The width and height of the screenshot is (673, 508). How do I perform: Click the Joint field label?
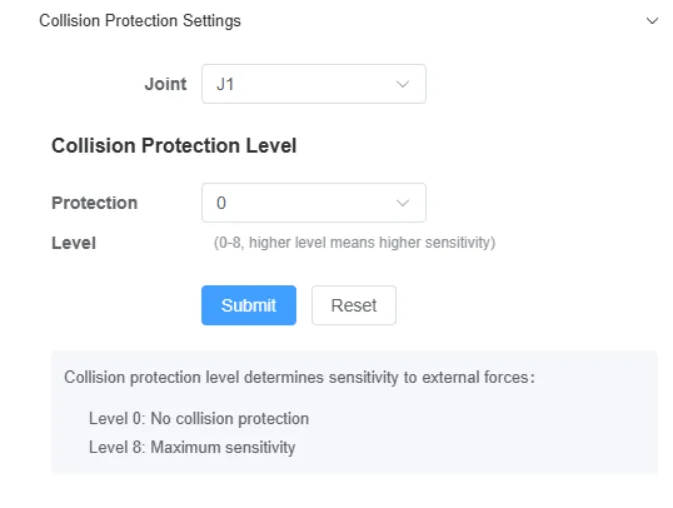(x=165, y=84)
